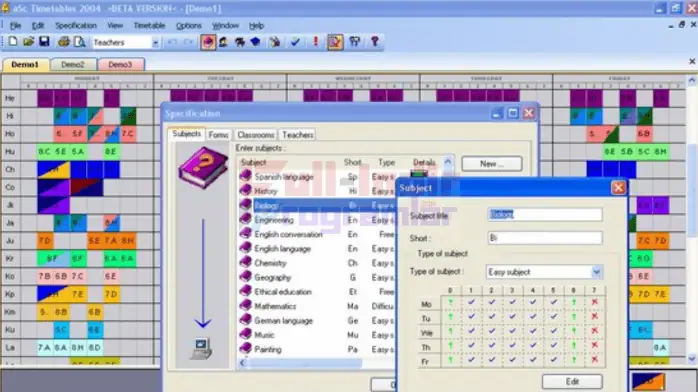The image size is (698, 392).
Task: Expand the Type of subject dropdown
Action: 597,271
